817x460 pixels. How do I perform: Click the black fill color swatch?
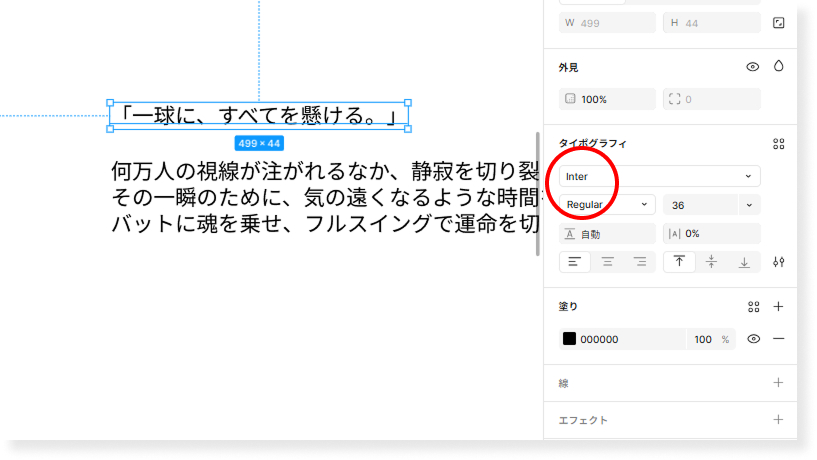coord(569,339)
